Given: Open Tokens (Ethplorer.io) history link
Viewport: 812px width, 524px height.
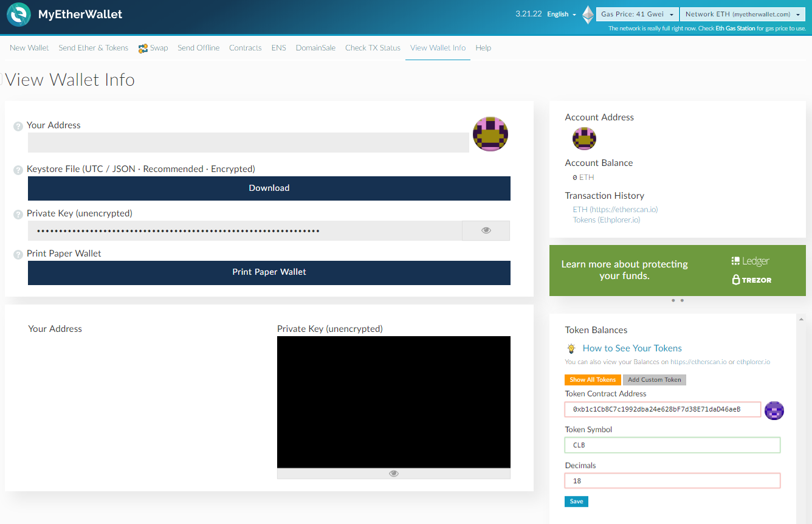Looking at the screenshot, I should tap(607, 220).
